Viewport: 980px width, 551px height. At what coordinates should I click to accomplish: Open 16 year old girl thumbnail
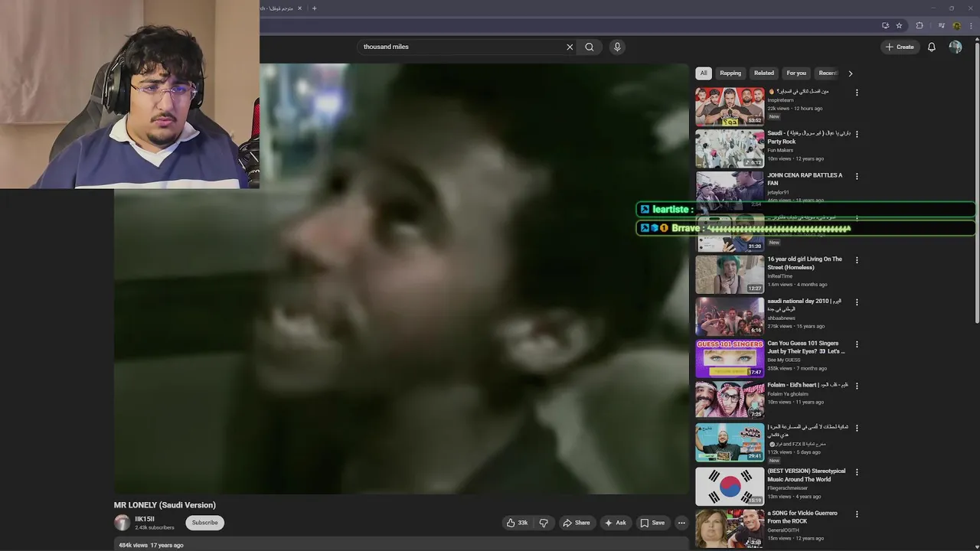pos(730,274)
